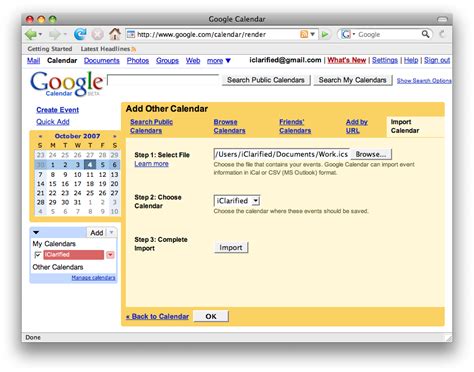Click the Back to Calendar link

(x=157, y=317)
